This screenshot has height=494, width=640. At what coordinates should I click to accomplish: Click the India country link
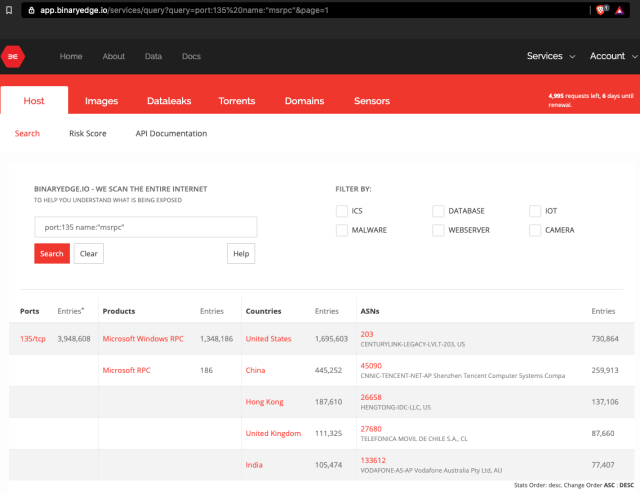pos(254,465)
